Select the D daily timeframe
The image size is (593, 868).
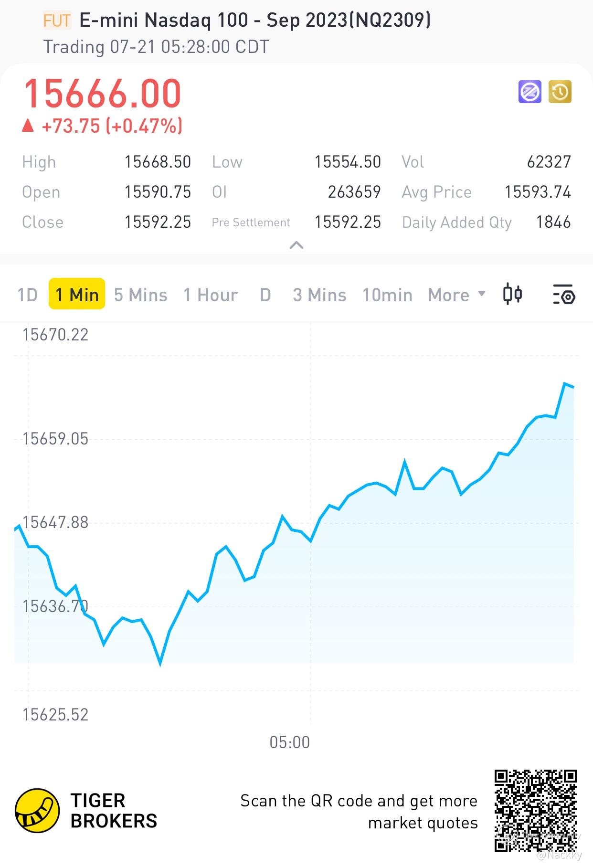[x=265, y=295]
